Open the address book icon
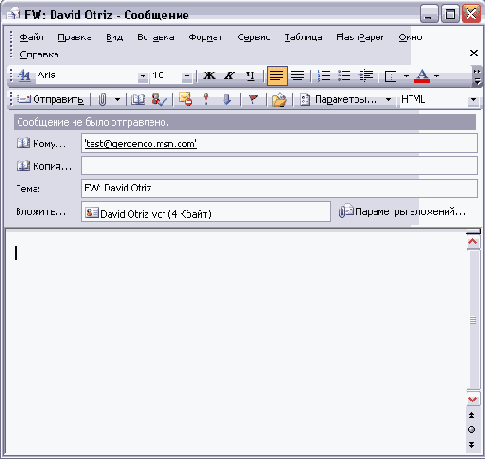The height and width of the screenshot is (459, 485). (x=138, y=99)
